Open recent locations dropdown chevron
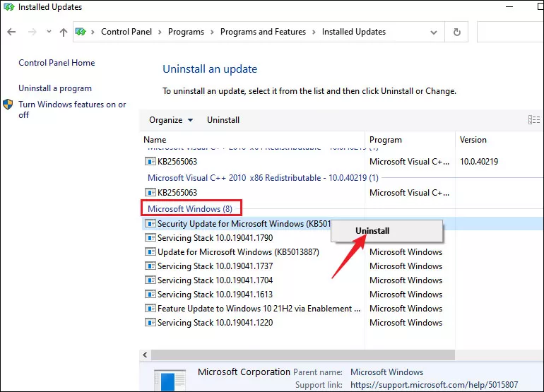Viewport: 544px width, 392px height. [x=49, y=32]
